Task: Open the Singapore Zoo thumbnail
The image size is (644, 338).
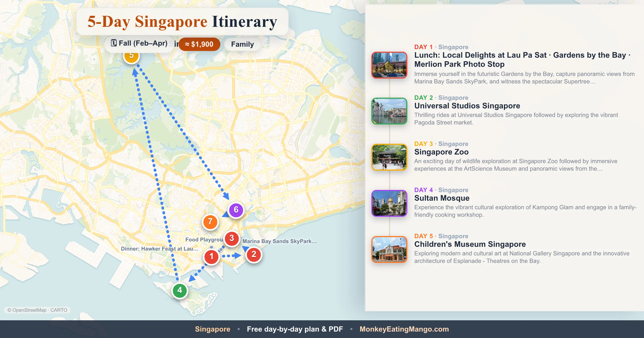Action: pos(389,157)
